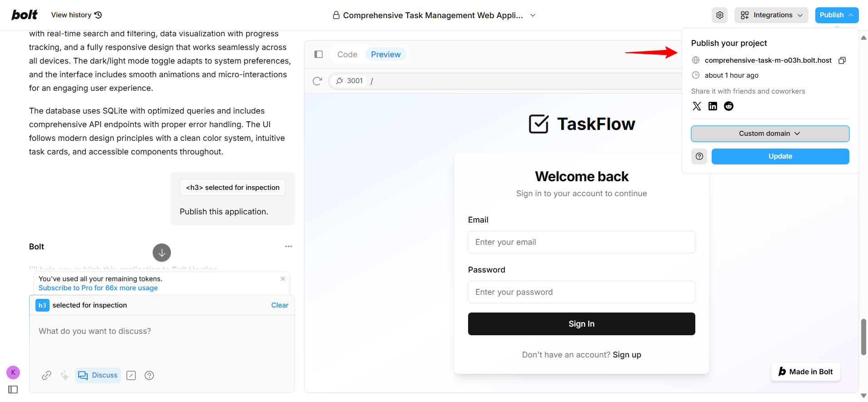Toggle the sidebar panel at bottom left
The width and height of the screenshot is (868, 402).
tap(13, 390)
